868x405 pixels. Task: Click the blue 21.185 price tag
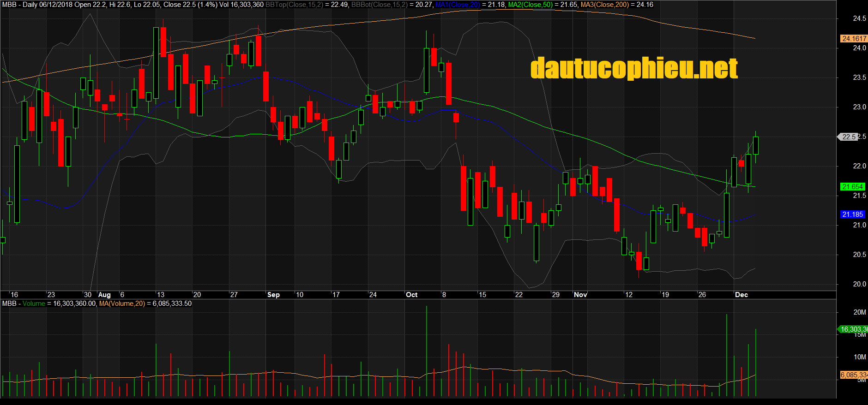pyautogui.click(x=852, y=214)
